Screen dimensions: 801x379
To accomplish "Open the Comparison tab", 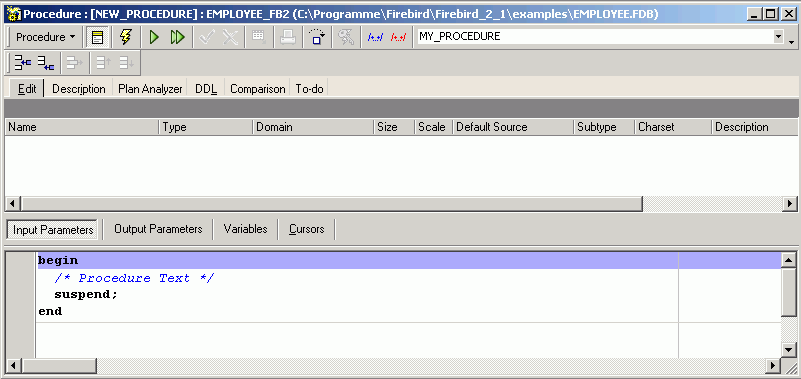I will pyautogui.click(x=257, y=89).
